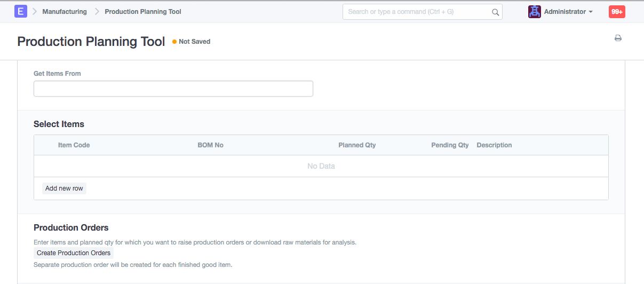
Task: Click the Item Code column header
Action: [74, 145]
